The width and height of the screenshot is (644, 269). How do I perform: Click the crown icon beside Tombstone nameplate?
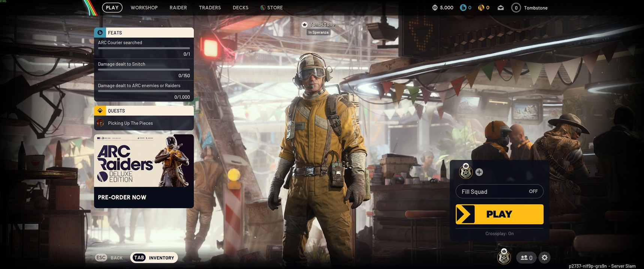tap(305, 25)
